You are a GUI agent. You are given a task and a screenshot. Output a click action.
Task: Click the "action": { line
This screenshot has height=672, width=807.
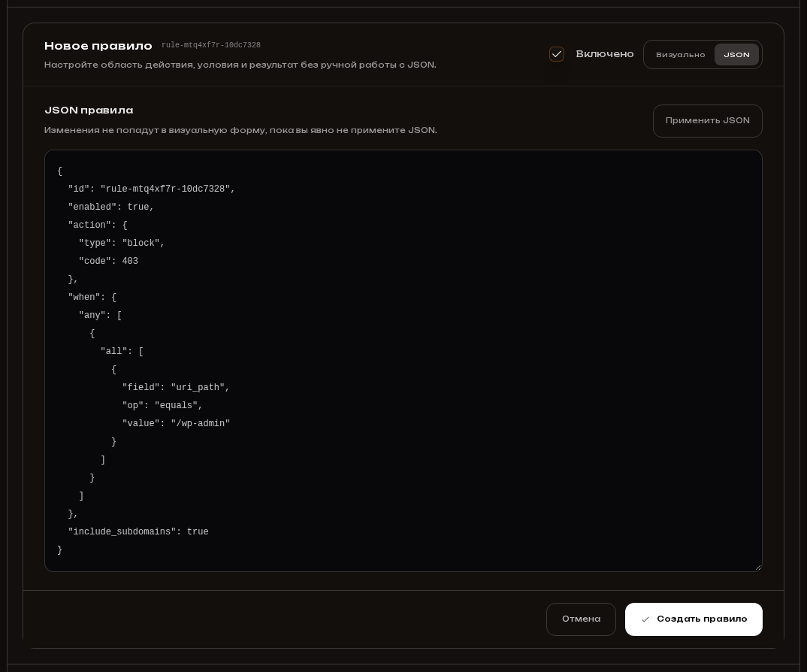click(97, 225)
